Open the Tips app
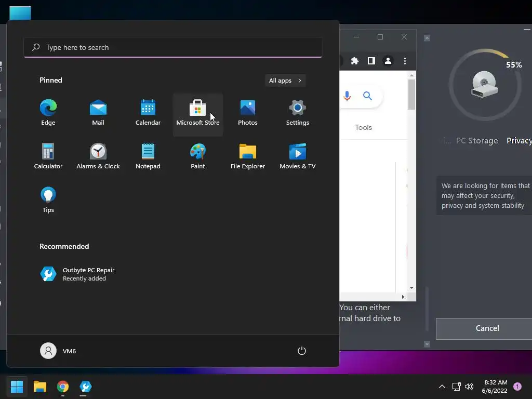The height and width of the screenshot is (399, 532). [48, 200]
